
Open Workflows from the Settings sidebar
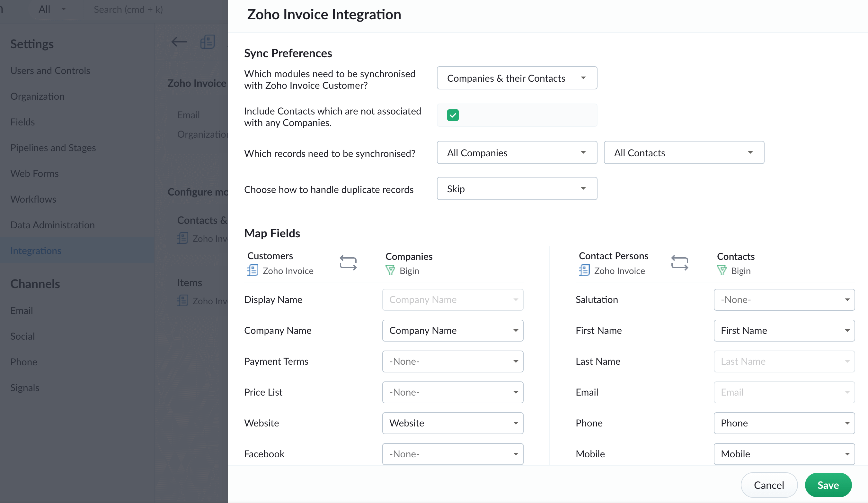[x=33, y=199]
